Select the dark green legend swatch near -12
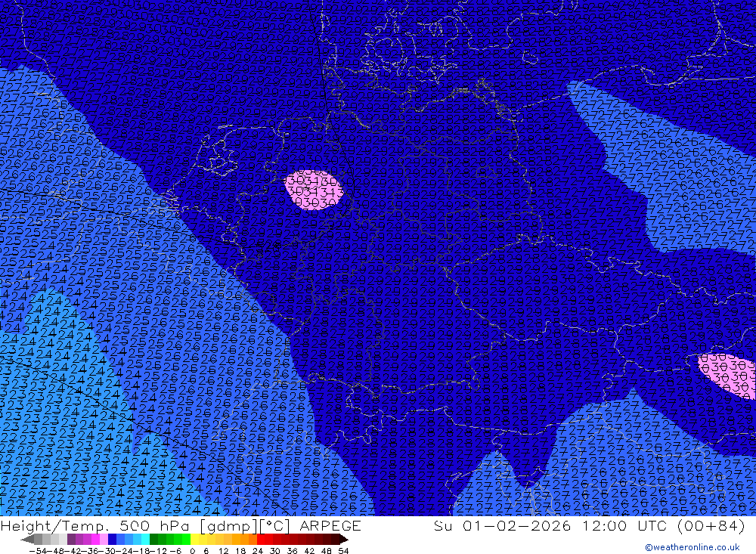Screen dimensions: 756x554 (x=153, y=539)
